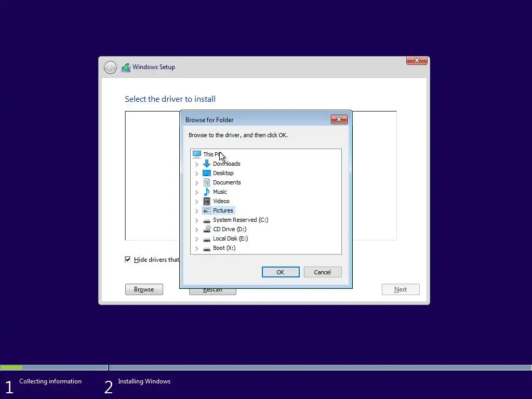Select the Videos label in the tree
This screenshot has height=399, width=532.
[x=221, y=201]
